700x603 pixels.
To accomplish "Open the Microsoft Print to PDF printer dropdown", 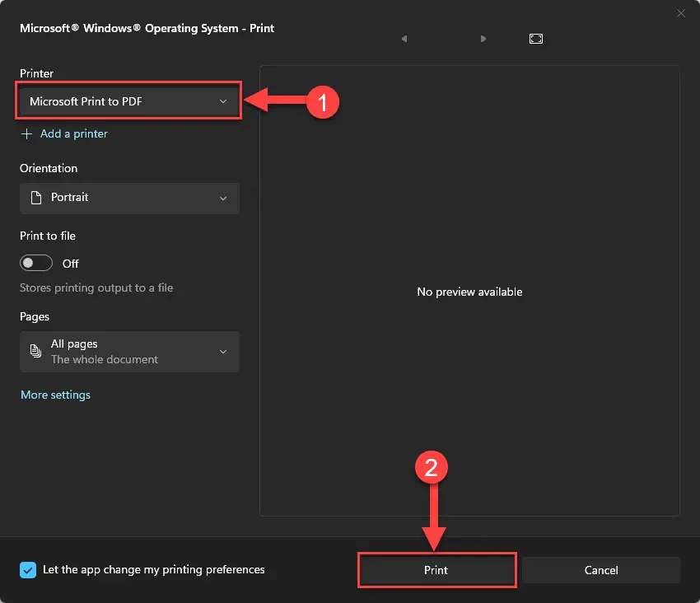I will coord(129,101).
